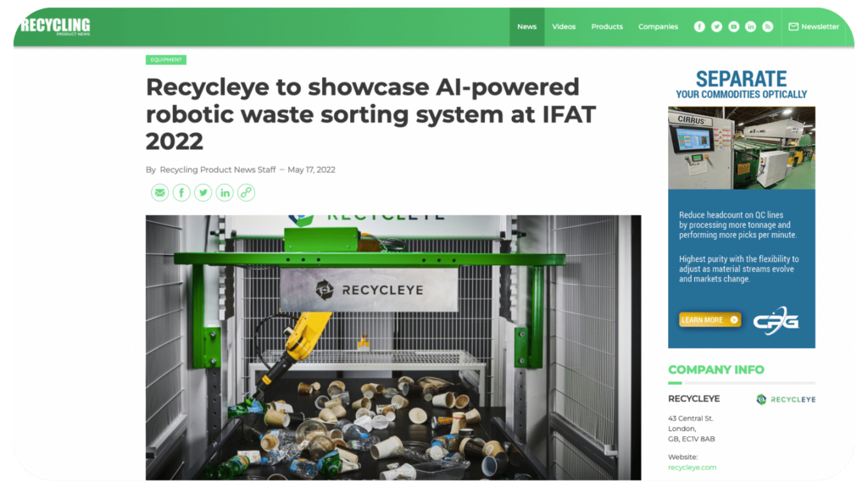The image size is (868, 488).
Task: Open the Recycleye robot article image
Action: coord(393,347)
